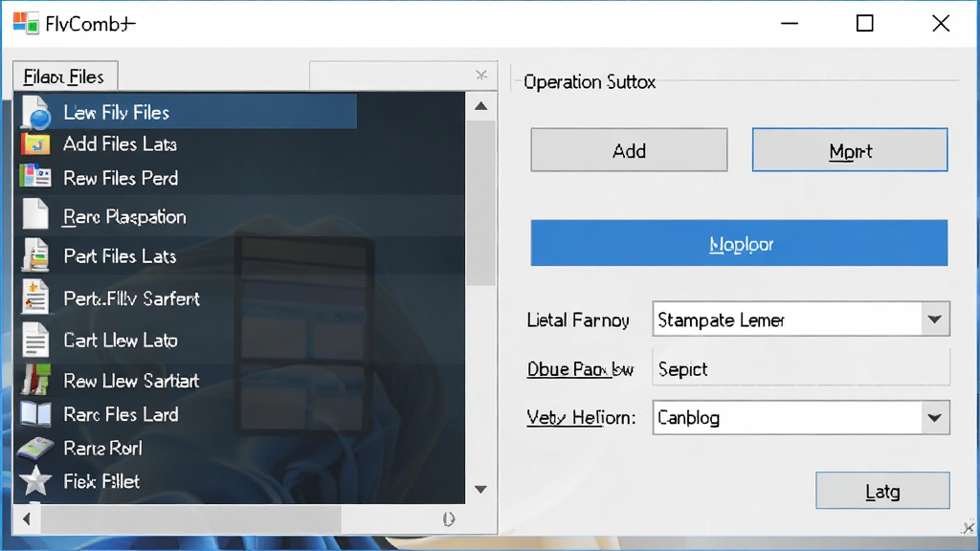Select the Rew Files Perd entry
Screen dimensions: 980x551
pyautogui.click(x=239, y=177)
